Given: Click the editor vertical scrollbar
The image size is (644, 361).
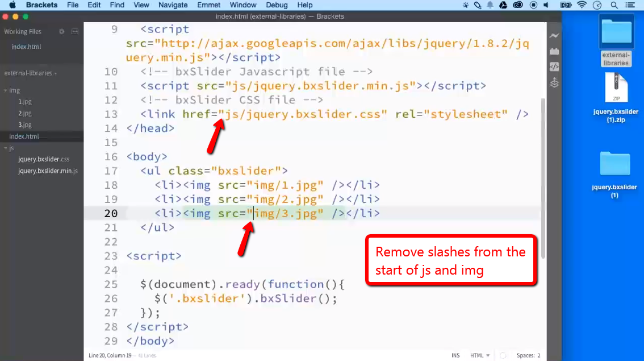Looking at the screenshot, I should tap(543, 177).
